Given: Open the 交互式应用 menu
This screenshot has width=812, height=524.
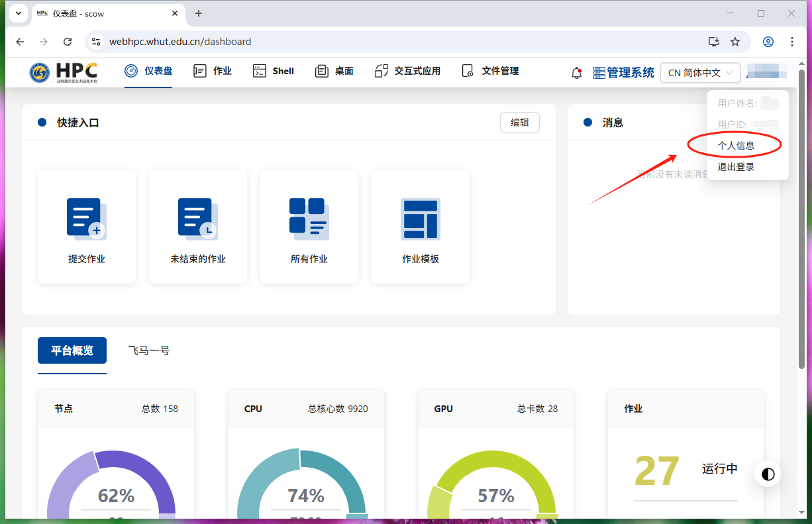Looking at the screenshot, I should tap(407, 71).
